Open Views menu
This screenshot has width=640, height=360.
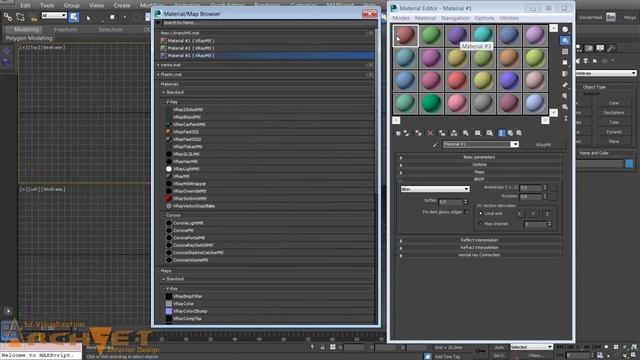pos(96,5)
